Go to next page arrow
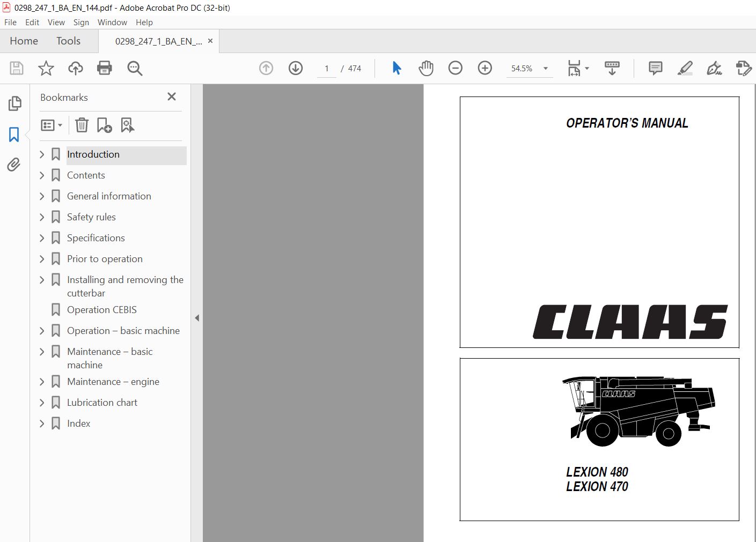This screenshot has width=756, height=542. click(x=296, y=68)
